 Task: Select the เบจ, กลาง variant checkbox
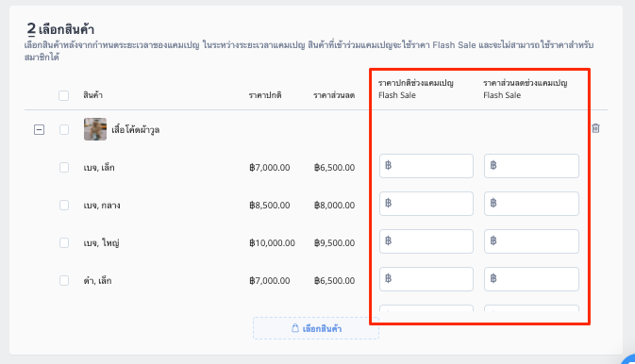[64, 205]
